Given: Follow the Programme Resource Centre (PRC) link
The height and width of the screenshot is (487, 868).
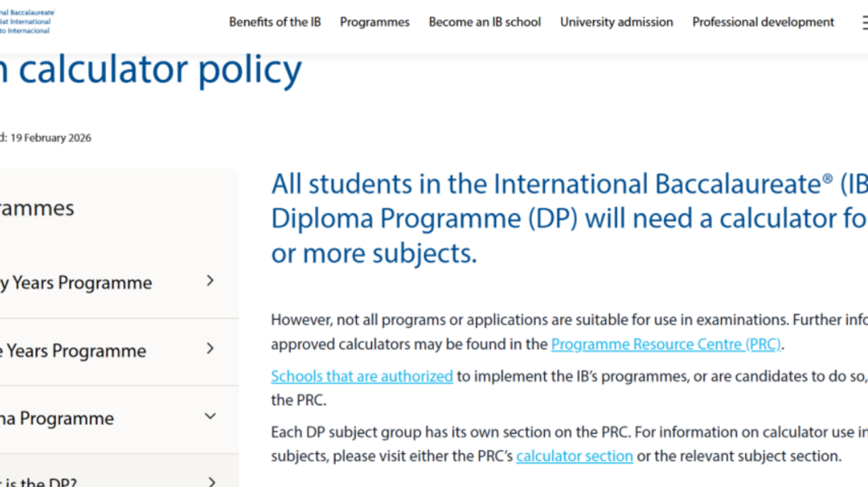Looking at the screenshot, I should [666, 344].
